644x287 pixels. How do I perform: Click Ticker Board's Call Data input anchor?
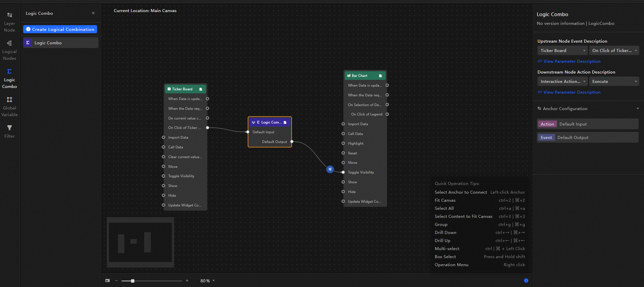(x=163, y=147)
